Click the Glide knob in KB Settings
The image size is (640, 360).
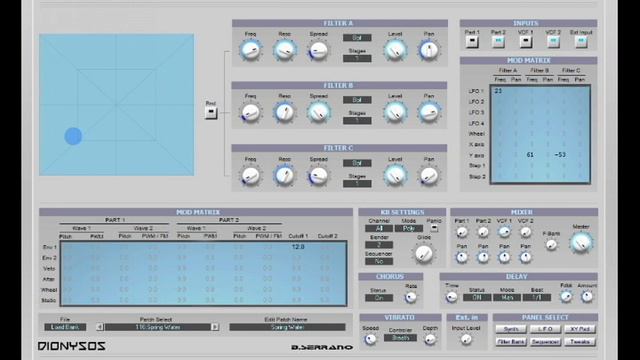424,253
